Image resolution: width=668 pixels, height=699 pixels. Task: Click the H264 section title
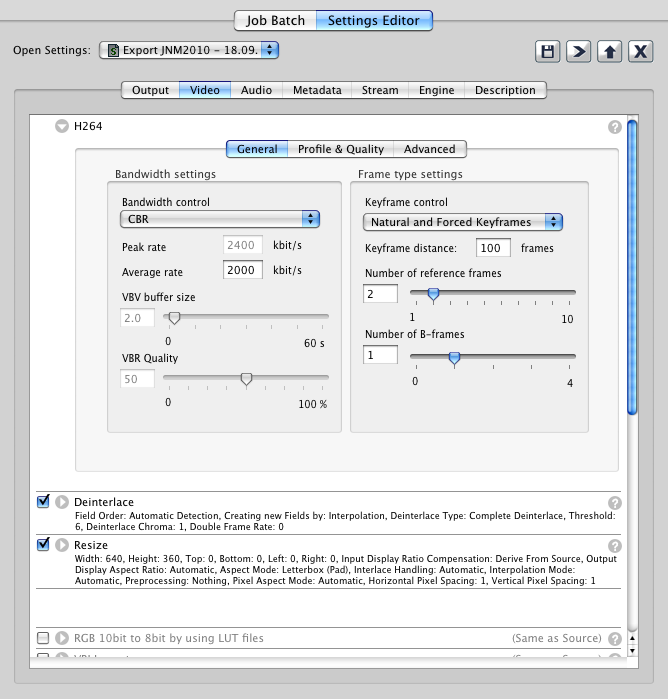pos(88,126)
